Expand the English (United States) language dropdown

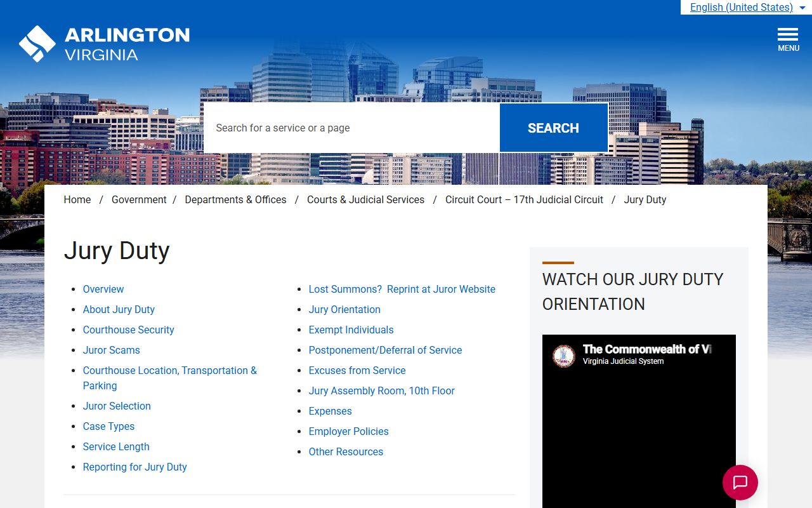[x=747, y=8]
